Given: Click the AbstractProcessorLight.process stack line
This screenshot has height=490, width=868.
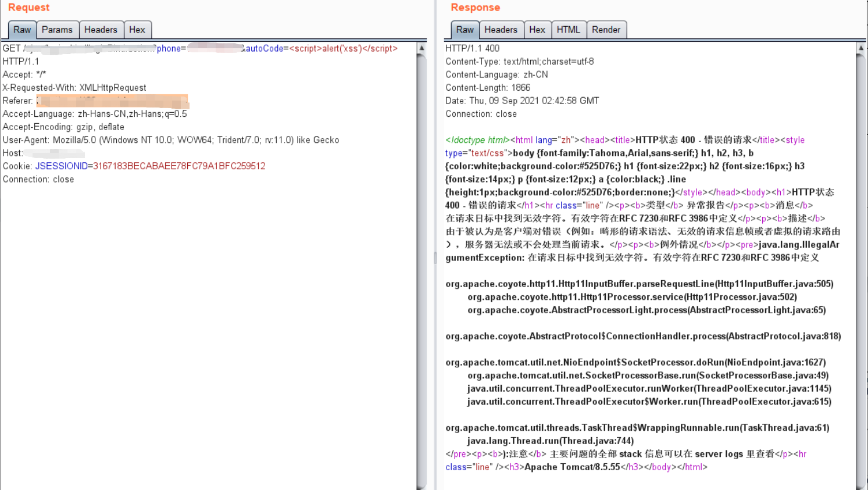Looking at the screenshot, I should coord(646,310).
